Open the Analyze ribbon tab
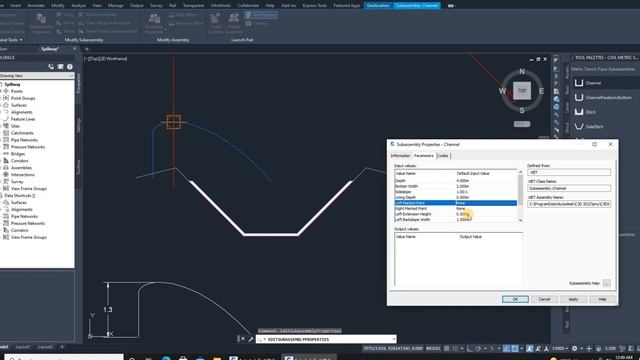The width and height of the screenshot is (640, 360). 78,6
